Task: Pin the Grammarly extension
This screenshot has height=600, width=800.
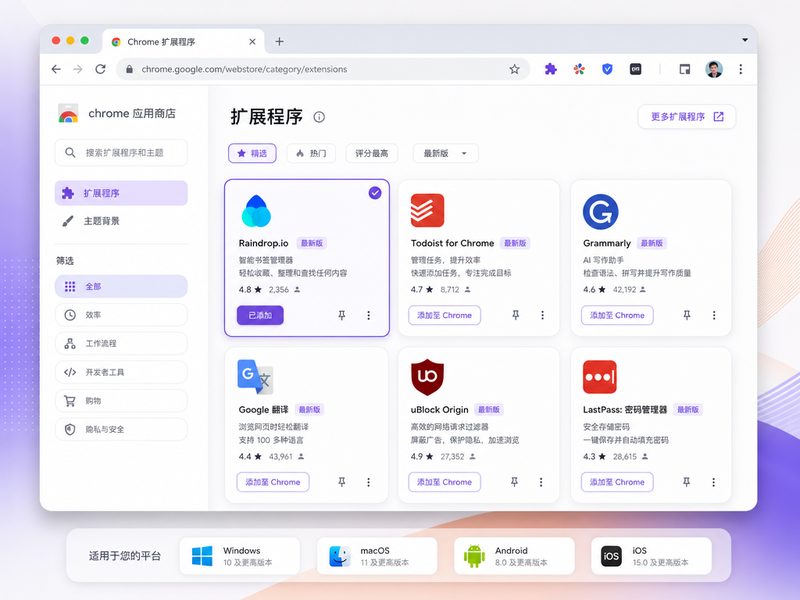Action: pyautogui.click(x=687, y=315)
